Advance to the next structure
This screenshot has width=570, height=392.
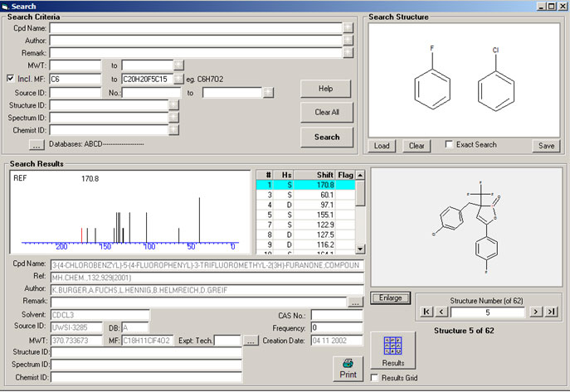(x=535, y=311)
